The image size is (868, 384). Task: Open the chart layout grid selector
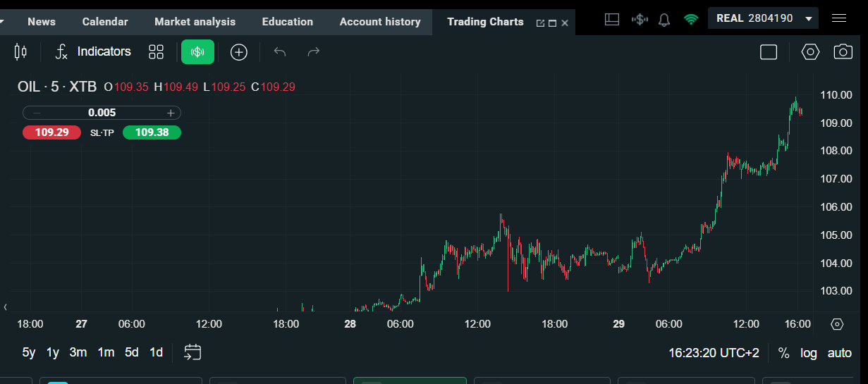tap(156, 51)
